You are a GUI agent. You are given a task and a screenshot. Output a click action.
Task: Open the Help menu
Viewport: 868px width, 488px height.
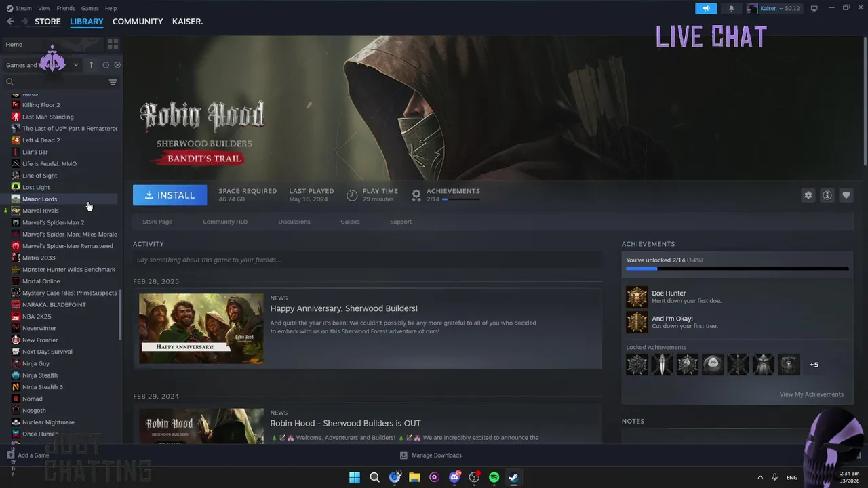(111, 8)
